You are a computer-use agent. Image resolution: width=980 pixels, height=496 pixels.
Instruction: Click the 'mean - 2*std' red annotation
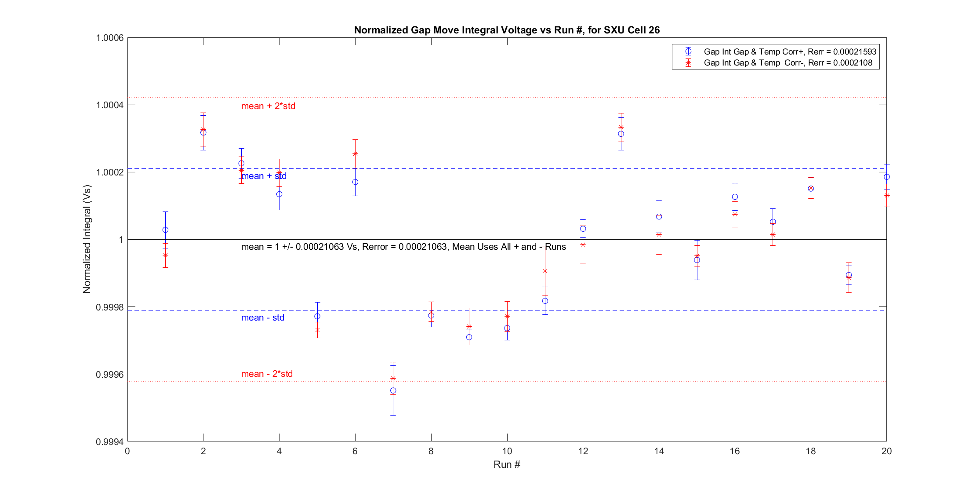tap(267, 374)
